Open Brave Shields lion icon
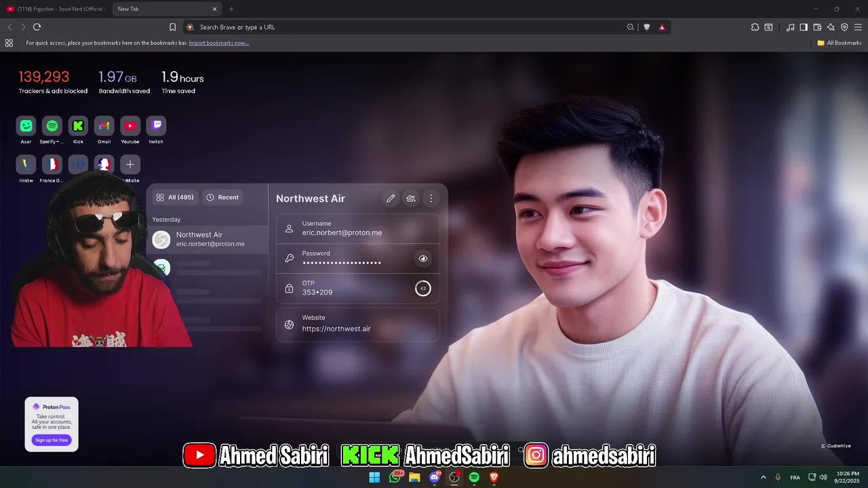868x488 pixels. (x=646, y=27)
